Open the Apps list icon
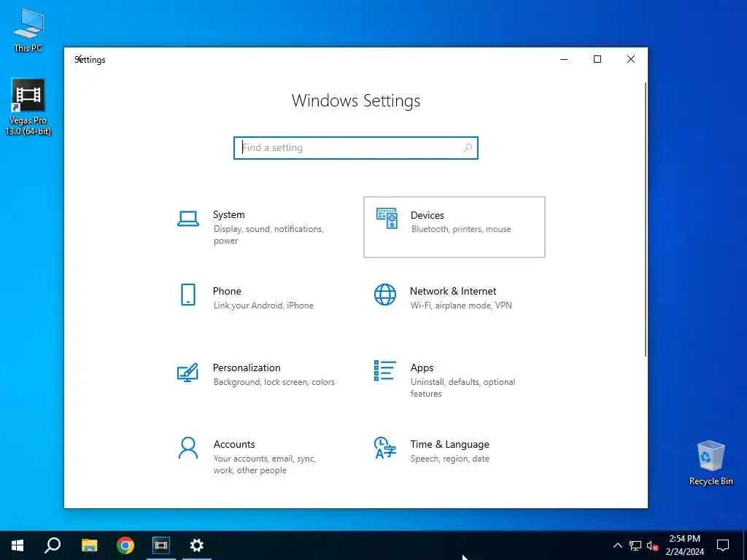The width and height of the screenshot is (747, 560). coord(385,370)
